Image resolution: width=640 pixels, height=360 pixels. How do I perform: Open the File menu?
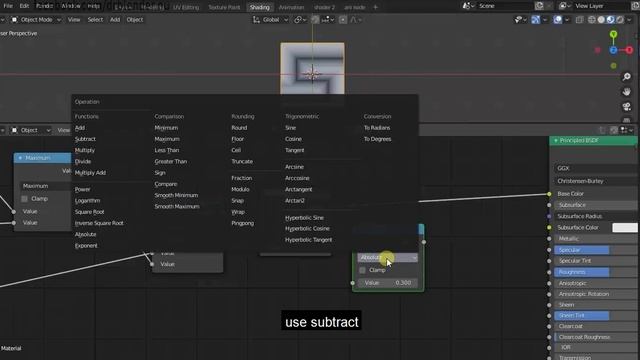[8, 6]
